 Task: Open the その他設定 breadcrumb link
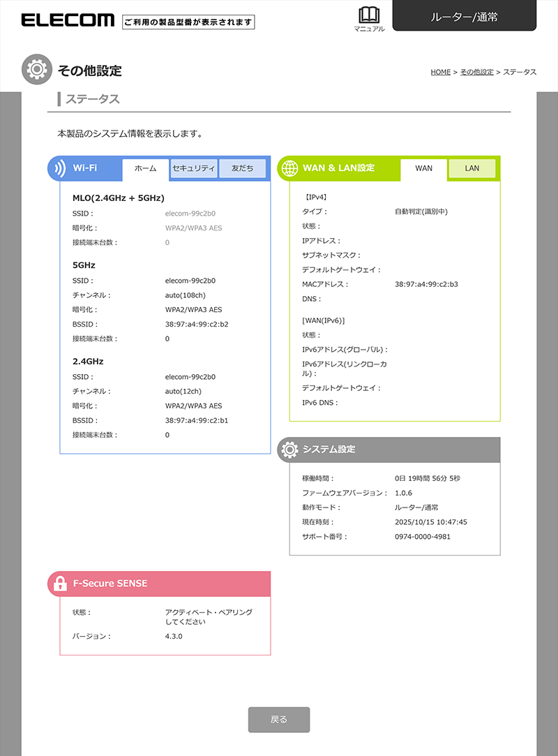[x=476, y=72]
